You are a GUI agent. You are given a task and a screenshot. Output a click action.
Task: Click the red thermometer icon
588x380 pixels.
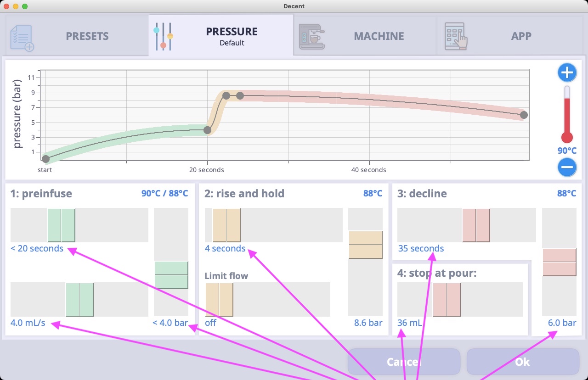[567, 115]
